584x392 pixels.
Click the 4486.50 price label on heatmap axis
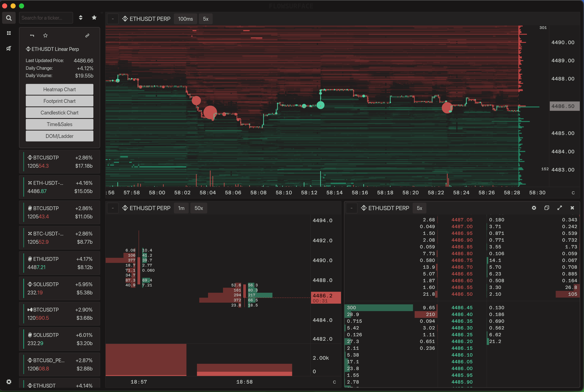coord(565,106)
